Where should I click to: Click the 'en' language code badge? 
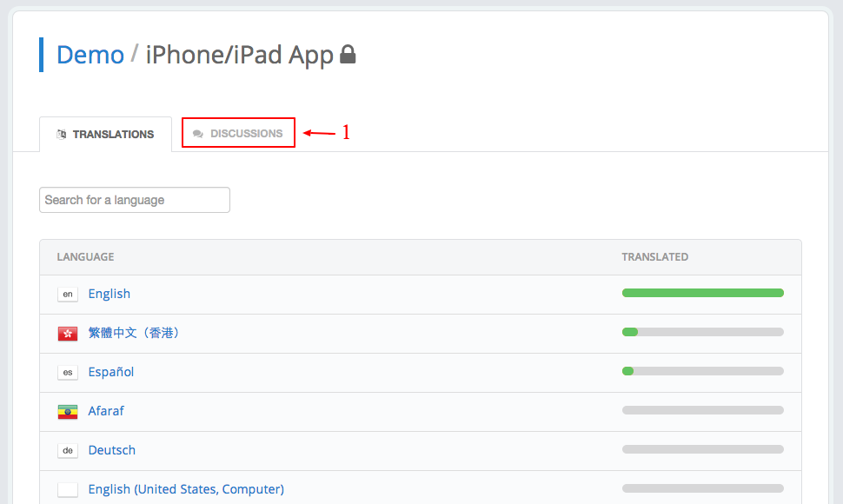[x=68, y=295]
